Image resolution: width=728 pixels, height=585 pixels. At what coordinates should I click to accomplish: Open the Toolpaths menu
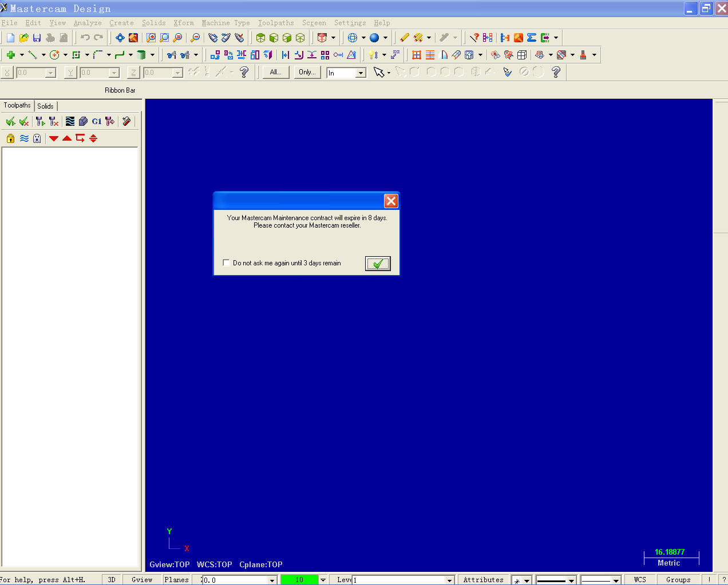tap(276, 23)
